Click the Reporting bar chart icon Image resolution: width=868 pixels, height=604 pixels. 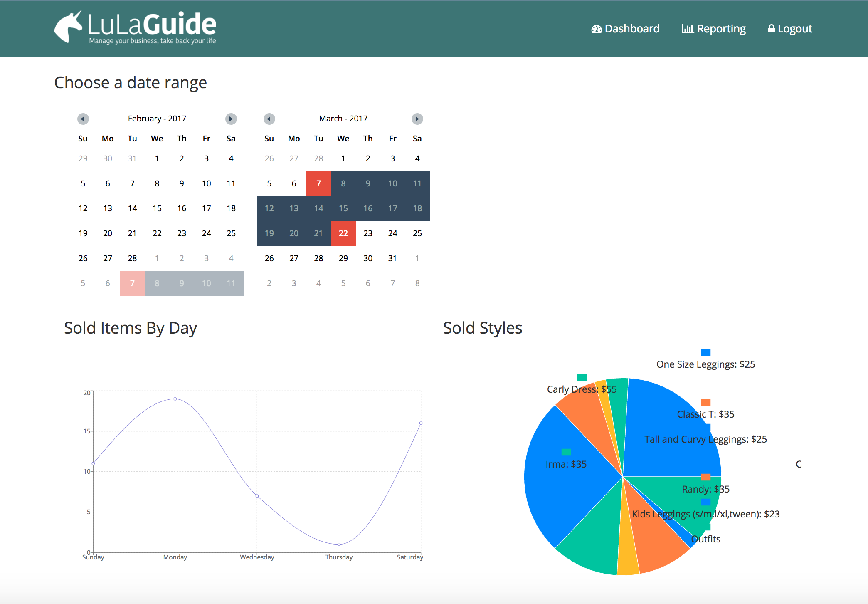click(688, 29)
